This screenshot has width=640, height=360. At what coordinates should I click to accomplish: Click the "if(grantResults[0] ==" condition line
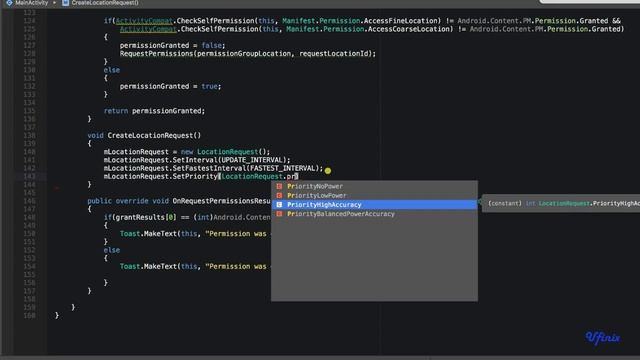click(x=187, y=217)
